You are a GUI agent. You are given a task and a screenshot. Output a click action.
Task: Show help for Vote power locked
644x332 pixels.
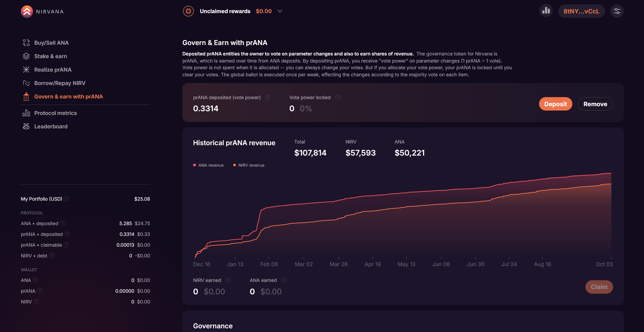(x=338, y=97)
